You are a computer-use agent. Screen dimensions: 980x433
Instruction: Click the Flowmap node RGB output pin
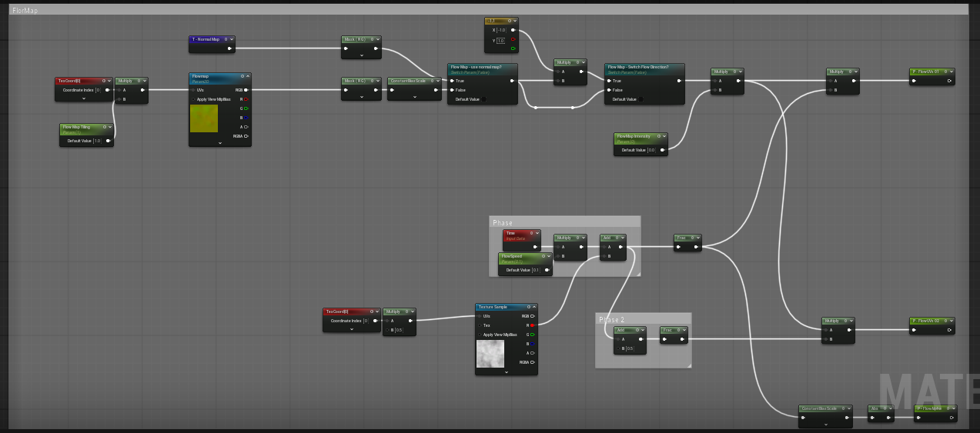[x=246, y=90]
